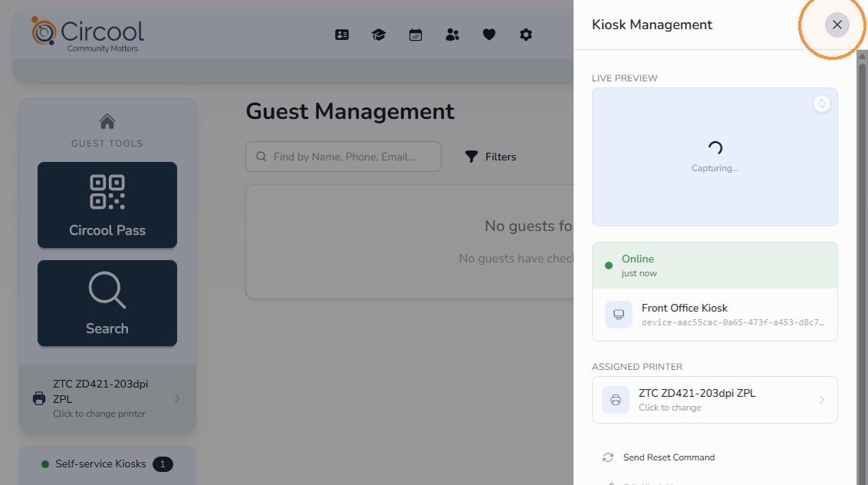Close the Kiosk Management panel
The width and height of the screenshot is (868, 485).
pos(837,25)
